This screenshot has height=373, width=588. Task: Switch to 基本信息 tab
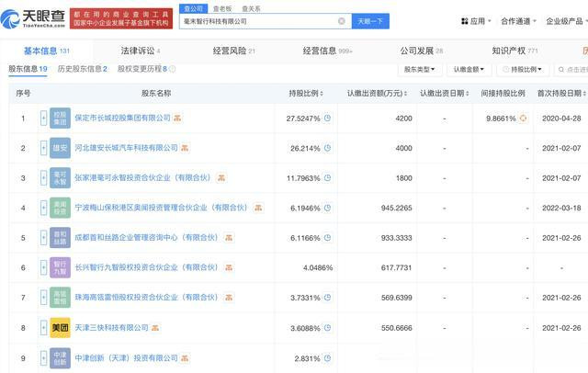click(x=47, y=51)
